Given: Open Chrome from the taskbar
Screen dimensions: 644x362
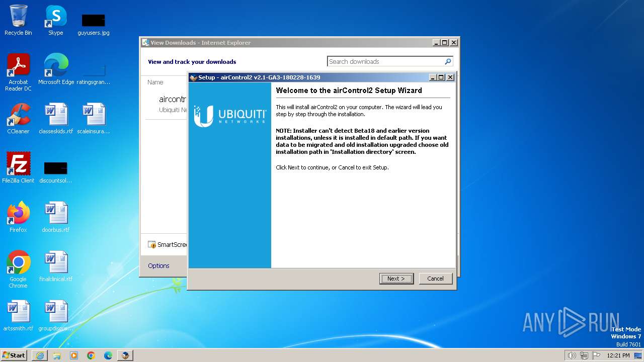Looking at the screenshot, I should (x=91, y=355).
